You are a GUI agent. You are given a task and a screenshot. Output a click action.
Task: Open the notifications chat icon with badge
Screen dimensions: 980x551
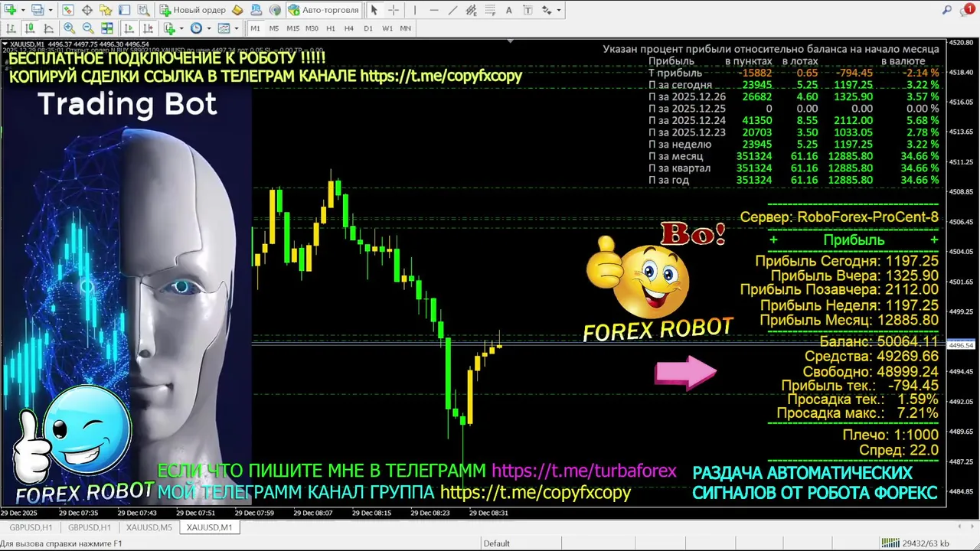click(967, 10)
